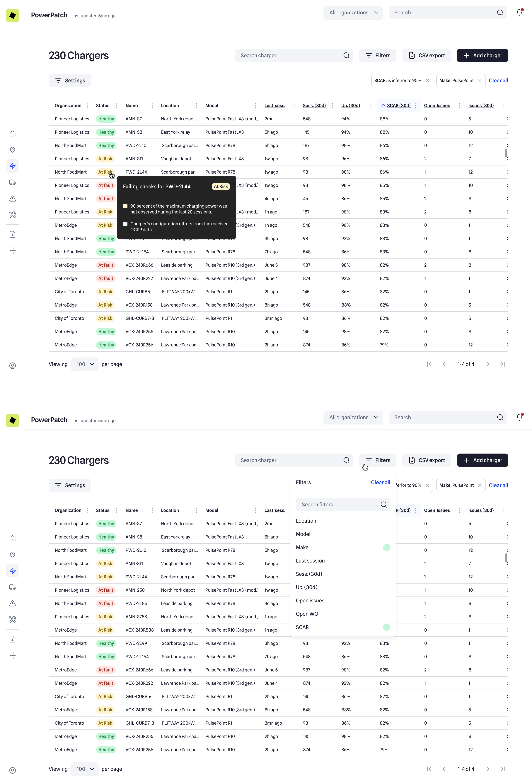Click PowerPatch logo in upper screen
Image resolution: width=532 pixels, height=783 pixels.
12,15
